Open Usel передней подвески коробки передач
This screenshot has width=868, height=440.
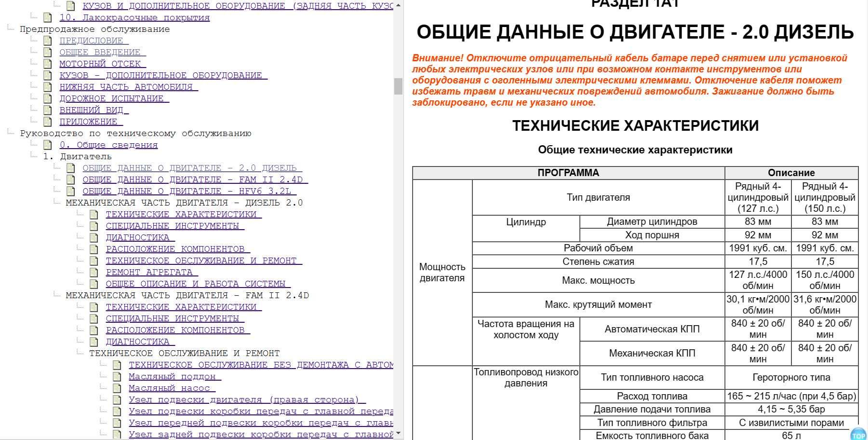pyautogui.click(x=261, y=423)
